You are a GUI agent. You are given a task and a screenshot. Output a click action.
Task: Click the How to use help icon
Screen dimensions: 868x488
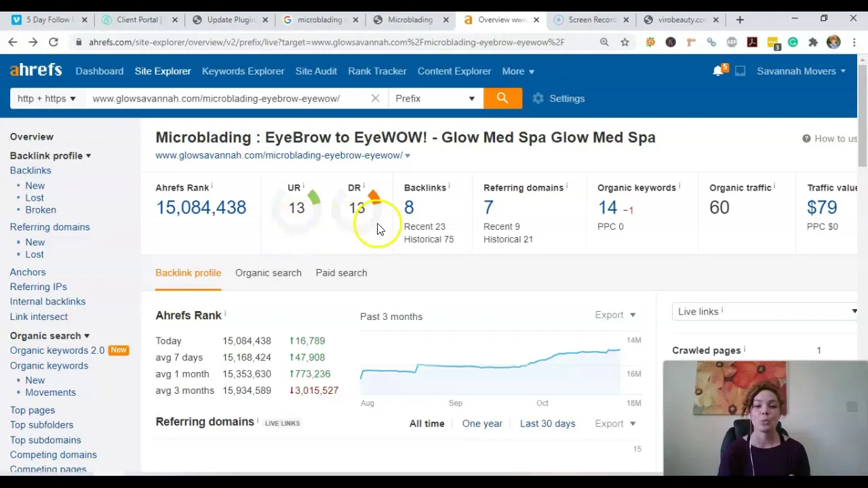pyautogui.click(x=806, y=138)
